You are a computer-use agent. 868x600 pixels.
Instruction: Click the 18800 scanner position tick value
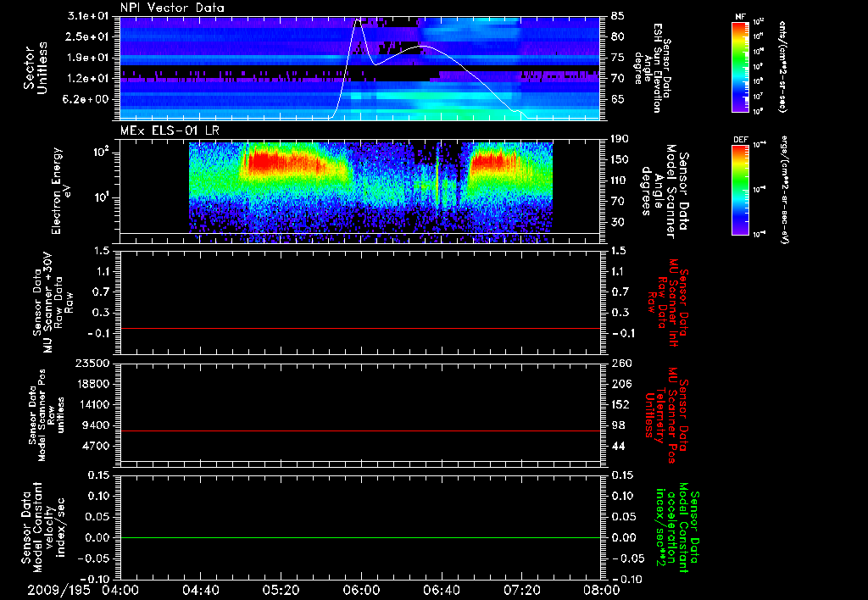coord(92,384)
